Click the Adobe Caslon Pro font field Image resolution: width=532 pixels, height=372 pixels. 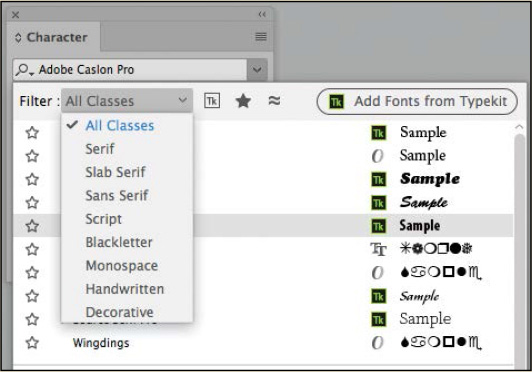pyautogui.click(x=130, y=70)
